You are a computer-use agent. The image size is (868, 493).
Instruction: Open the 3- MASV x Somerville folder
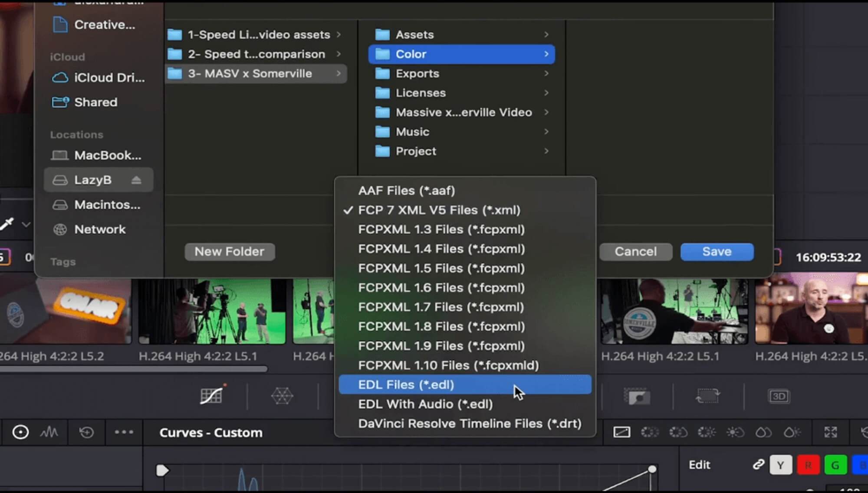[x=250, y=73]
